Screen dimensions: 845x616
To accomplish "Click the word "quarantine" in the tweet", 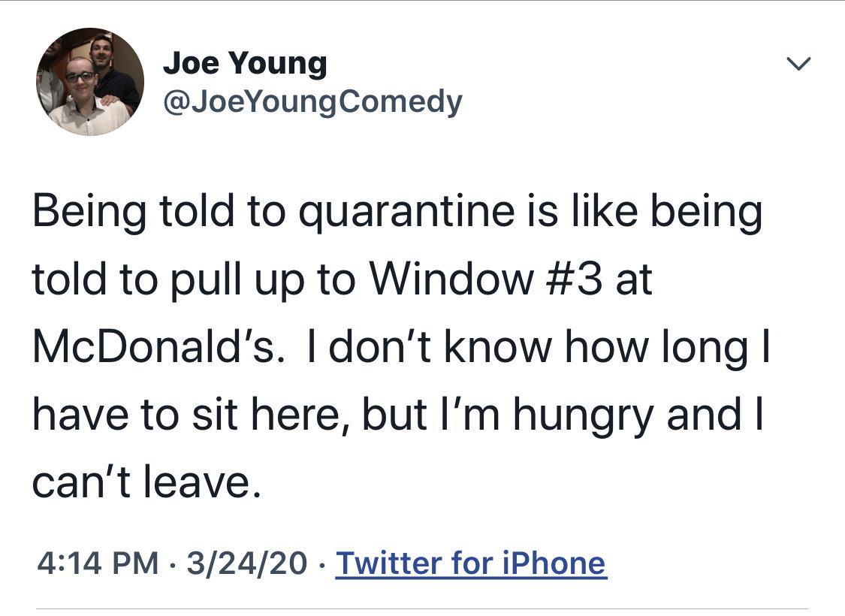I will pos(401,212).
